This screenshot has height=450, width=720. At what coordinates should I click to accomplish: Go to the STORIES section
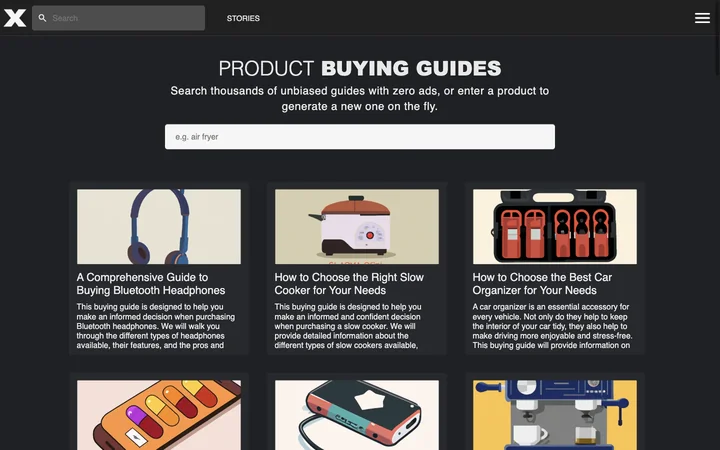coord(243,18)
